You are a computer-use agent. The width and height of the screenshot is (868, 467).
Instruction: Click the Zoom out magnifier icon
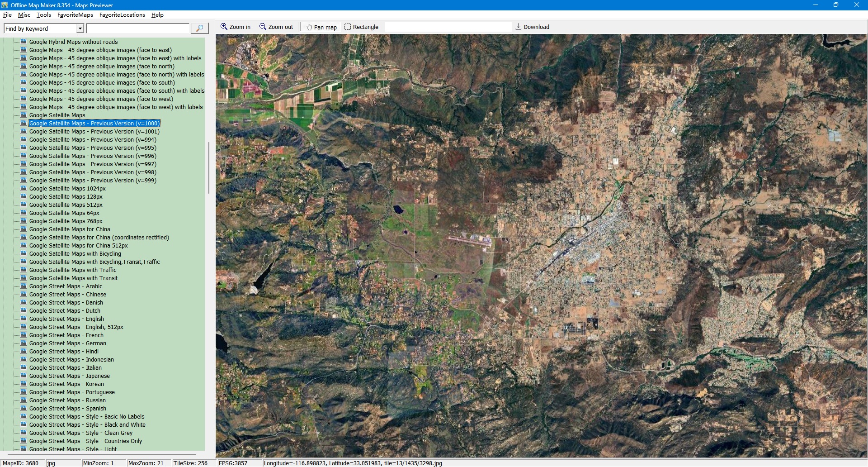pos(263,27)
